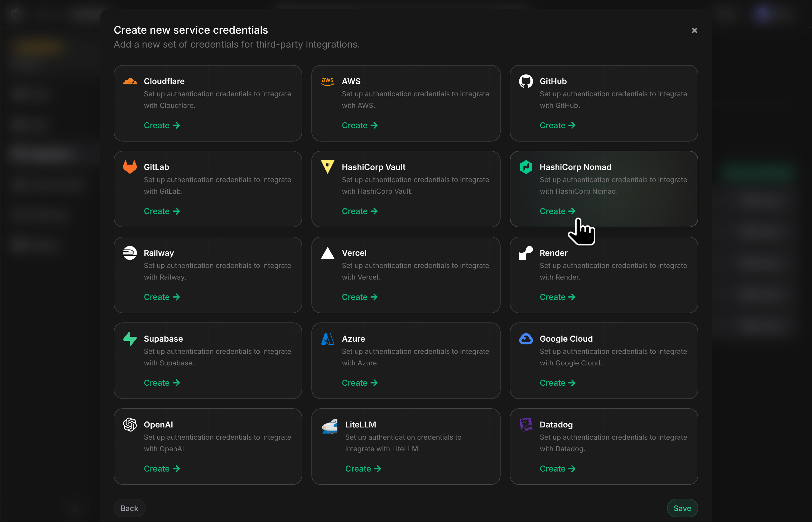Save the new service credentials
The height and width of the screenshot is (522, 812).
point(682,508)
